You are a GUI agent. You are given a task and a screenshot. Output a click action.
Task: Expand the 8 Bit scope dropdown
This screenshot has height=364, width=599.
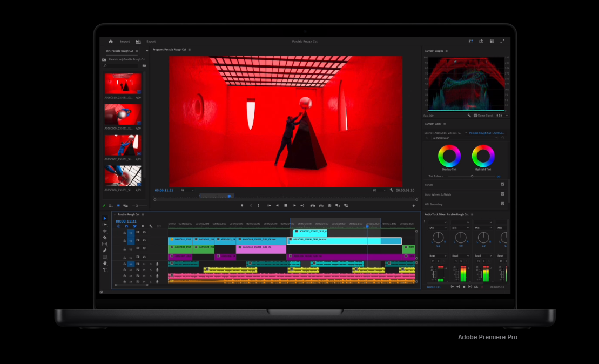pyautogui.click(x=502, y=116)
